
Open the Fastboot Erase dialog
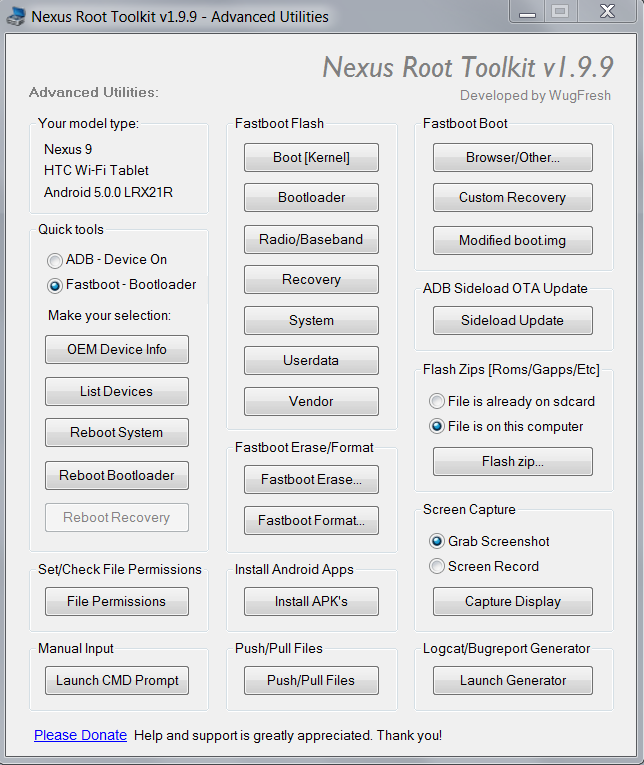click(311, 479)
